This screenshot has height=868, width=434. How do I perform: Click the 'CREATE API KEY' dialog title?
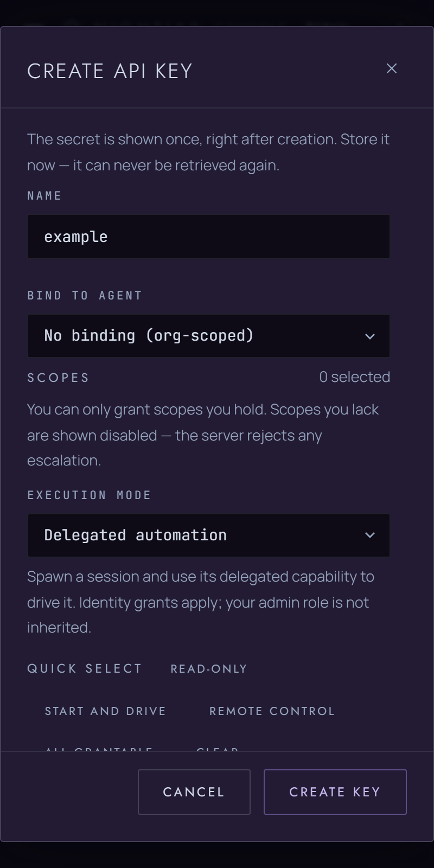pyautogui.click(x=110, y=71)
